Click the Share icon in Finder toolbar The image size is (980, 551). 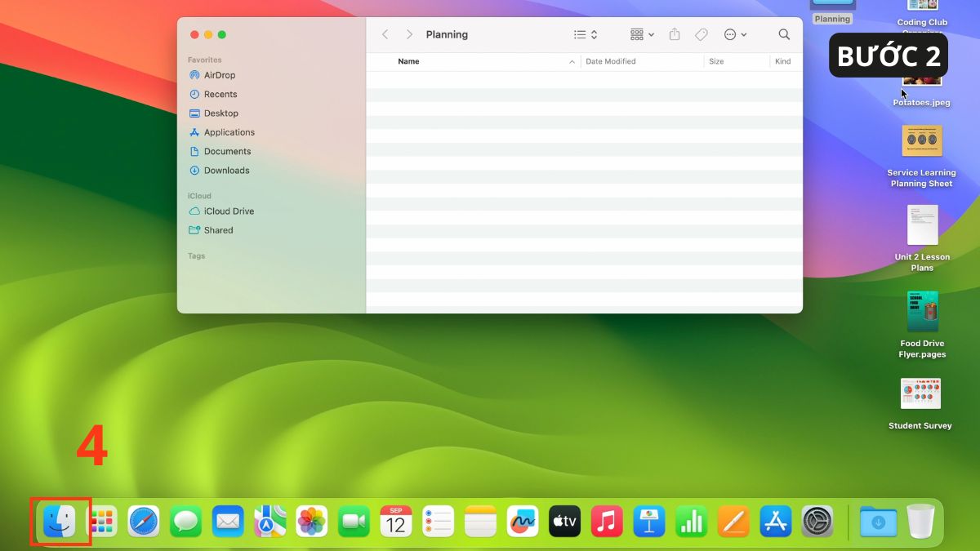(x=675, y=34)
